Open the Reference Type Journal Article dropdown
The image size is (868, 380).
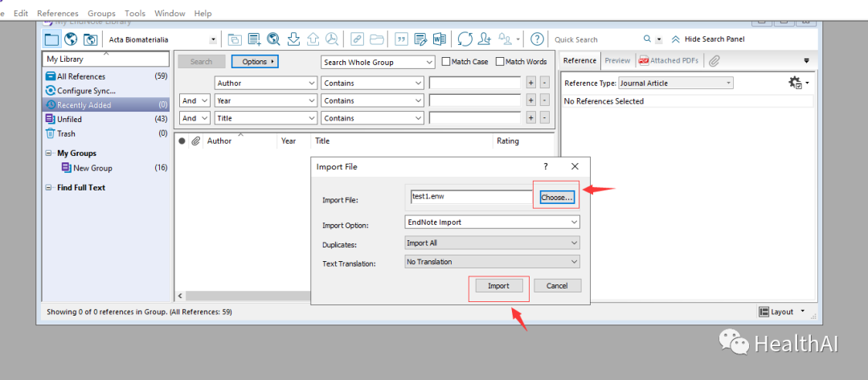pyautogui.click(x=676, y=83)
